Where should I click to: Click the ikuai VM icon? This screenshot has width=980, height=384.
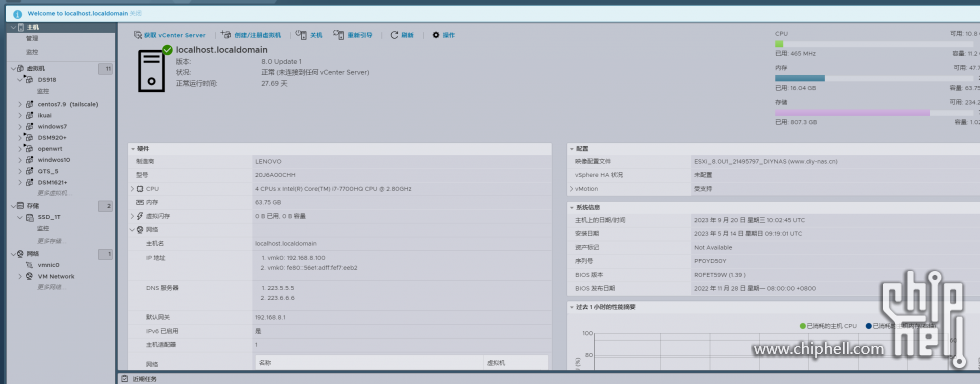(x=29, y=116)
